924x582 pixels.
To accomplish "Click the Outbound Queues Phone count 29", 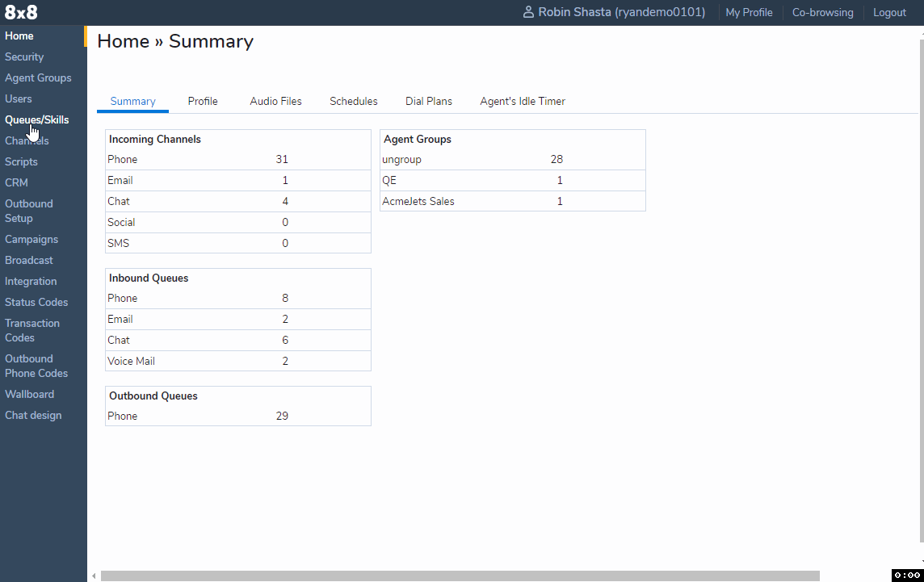I will click(282, 417).
